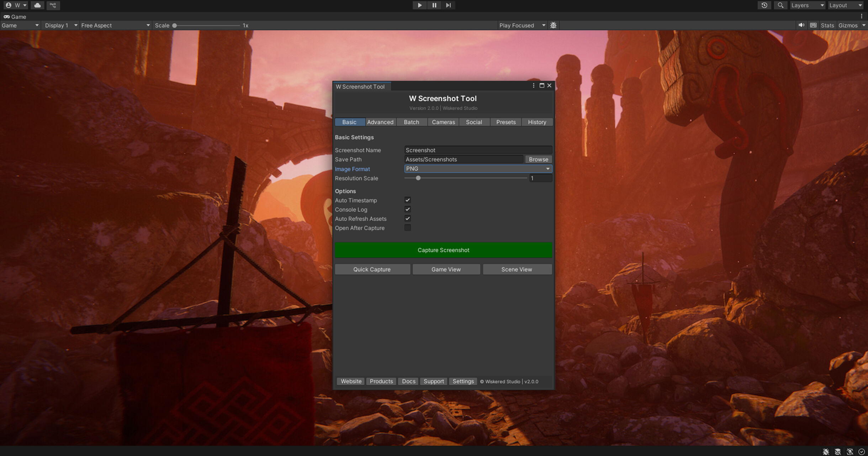Switch to the Advanced tab
This screenshot has width=868, height=456.
[380, 122]
